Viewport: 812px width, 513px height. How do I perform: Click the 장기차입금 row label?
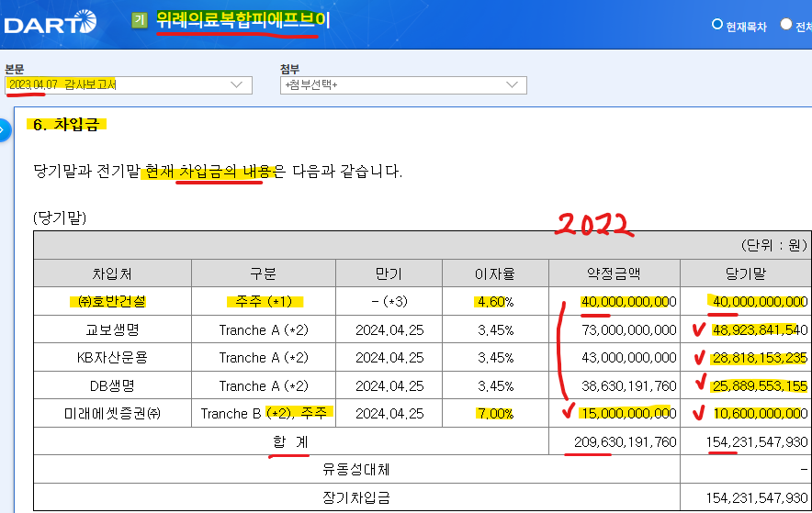(x=356, y=497)
